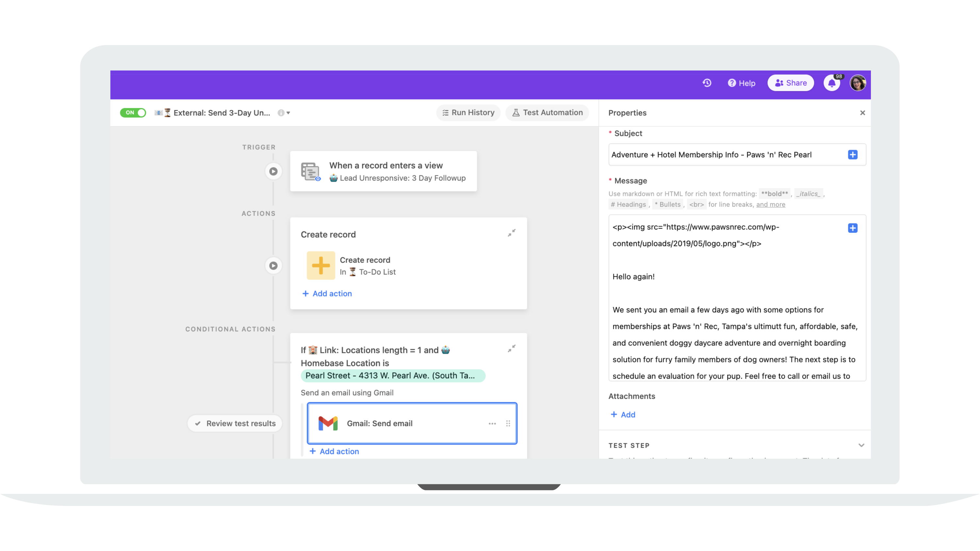Click the trigger view table icon
Screen dimensions: 980x551
311,171
